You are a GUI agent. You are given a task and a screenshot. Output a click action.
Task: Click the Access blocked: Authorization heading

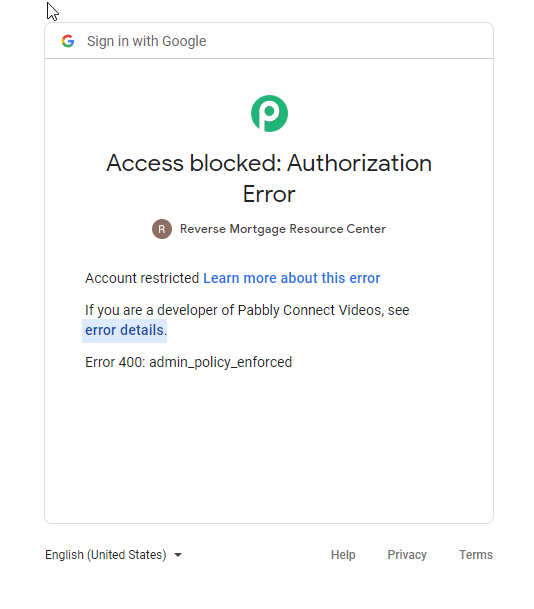pyautogui.click(x=269, y=162)
